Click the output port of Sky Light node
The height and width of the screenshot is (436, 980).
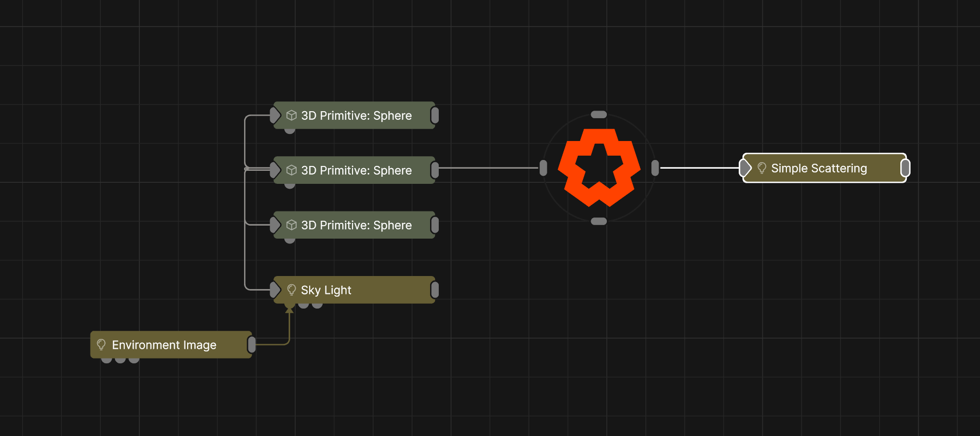434,290
